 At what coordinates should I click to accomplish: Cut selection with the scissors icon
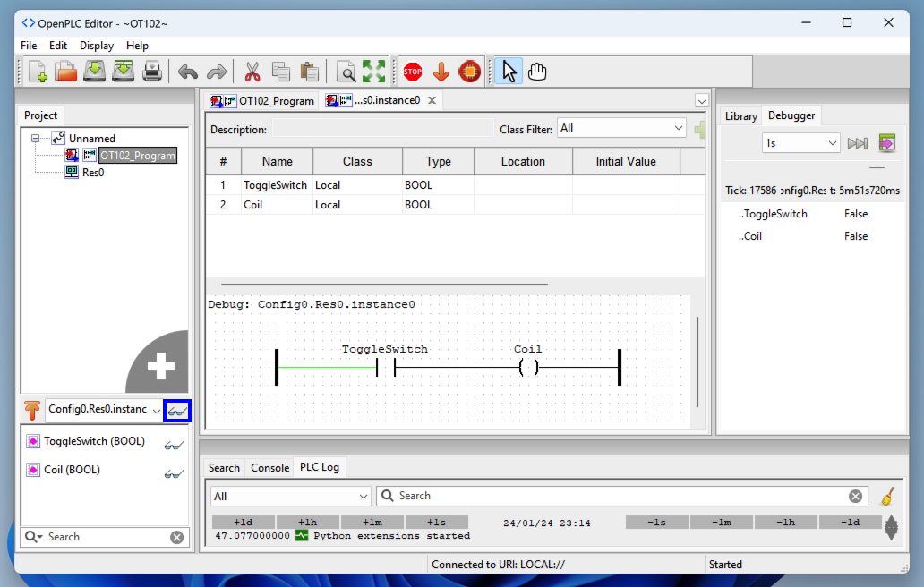(x=252, y=72)
